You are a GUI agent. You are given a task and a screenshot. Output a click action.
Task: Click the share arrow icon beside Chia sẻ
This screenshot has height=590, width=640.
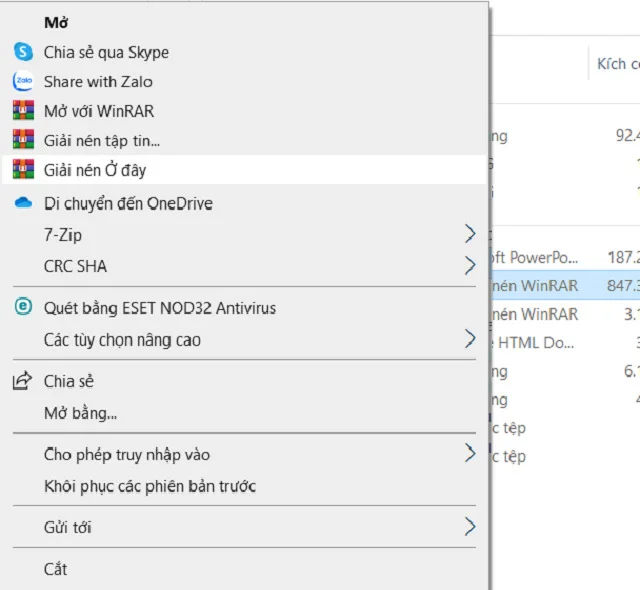23,381
